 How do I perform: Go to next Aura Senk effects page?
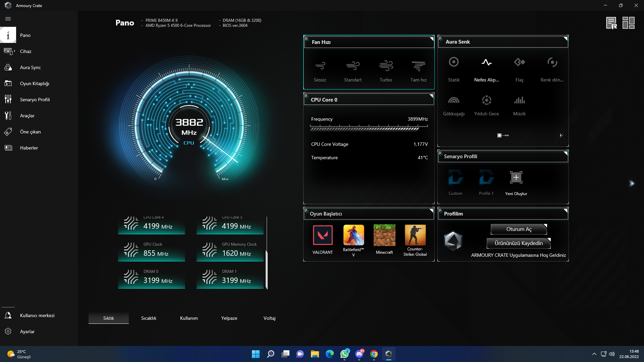point(561,135)
